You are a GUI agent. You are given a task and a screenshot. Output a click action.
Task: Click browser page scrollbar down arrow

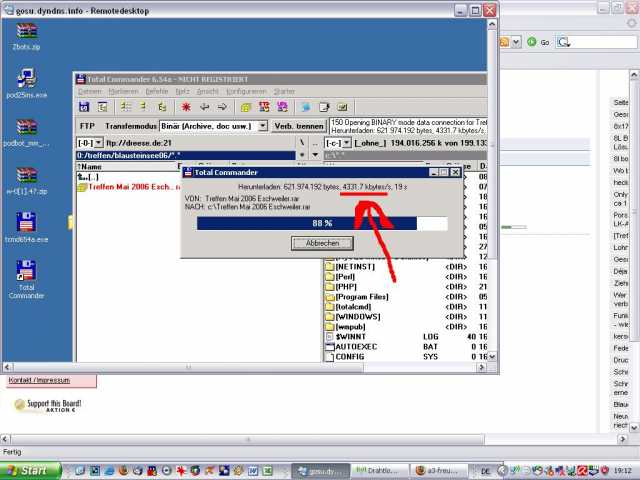click(633, 428)
